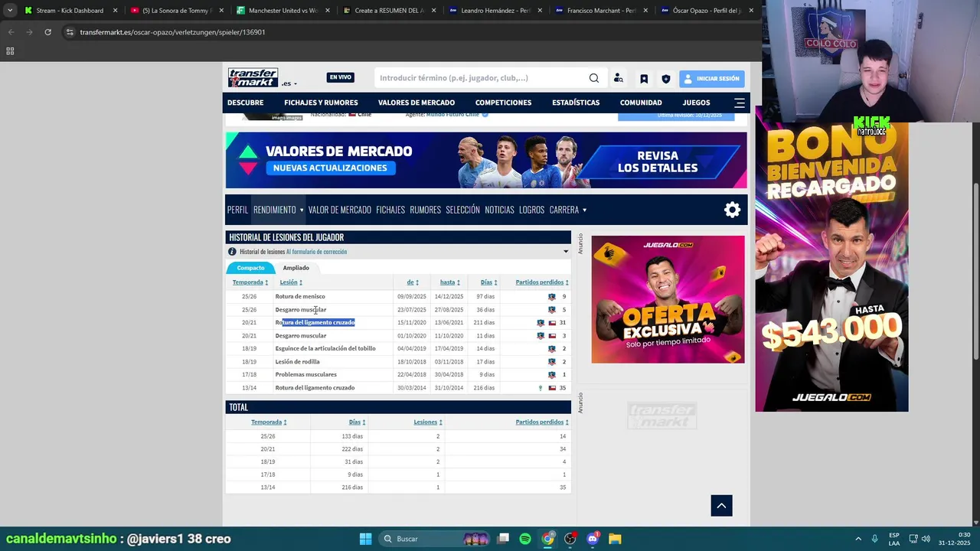Open Al formulario de corrección link
This screenshot has width=980, height=551.
pyautogui.click(x=316, y=252)
